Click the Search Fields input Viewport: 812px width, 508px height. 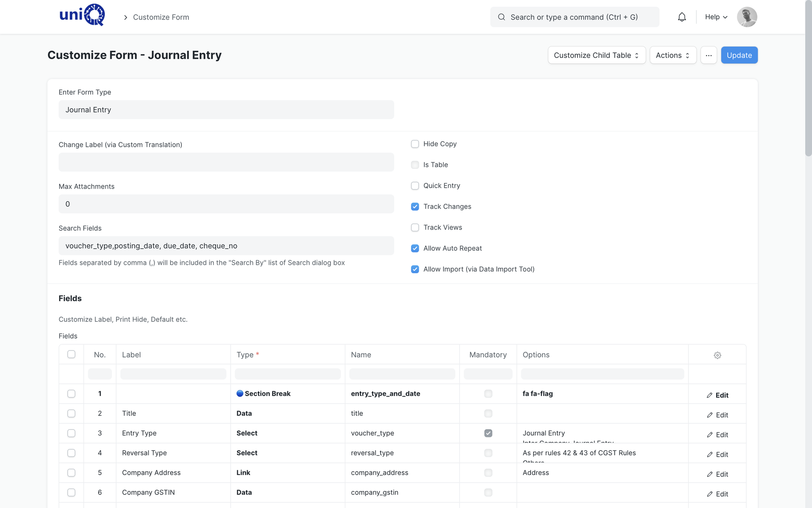[226, 246]
